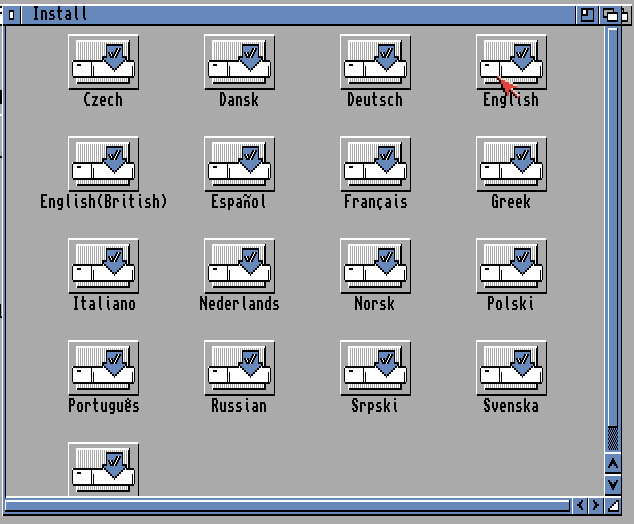Select the Nederlands installer icon
634x524 pixels.
point(239,266)
